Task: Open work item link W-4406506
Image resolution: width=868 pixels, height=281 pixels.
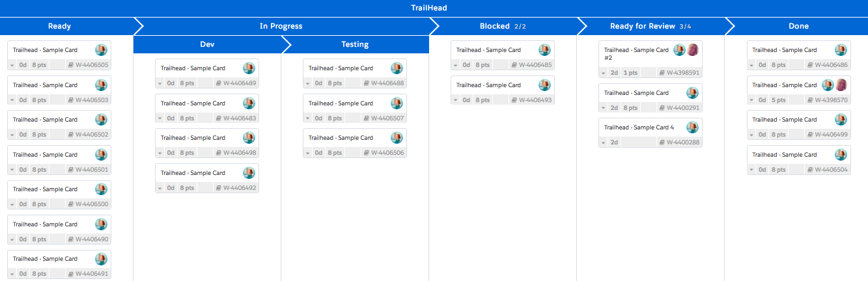Action: pos(387,153)
